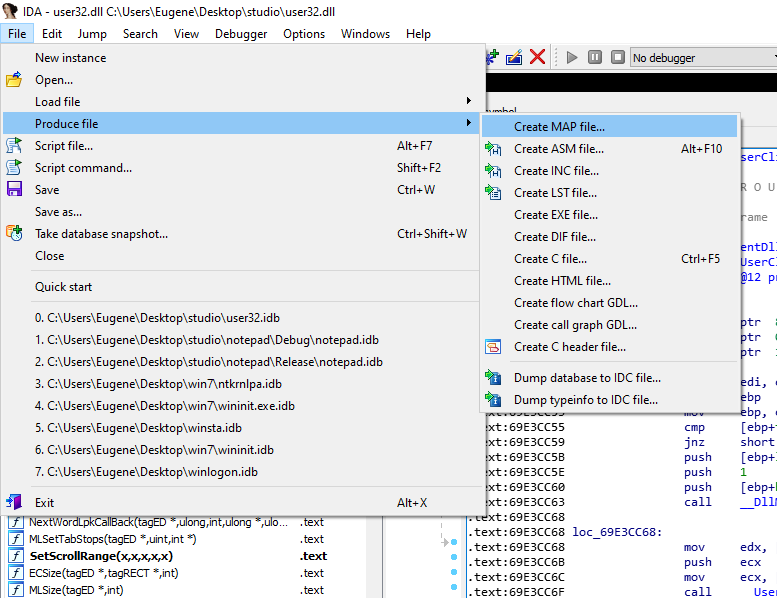
Task: Click the plus toolbar icon left of the pencil
Action: point(492,57)
